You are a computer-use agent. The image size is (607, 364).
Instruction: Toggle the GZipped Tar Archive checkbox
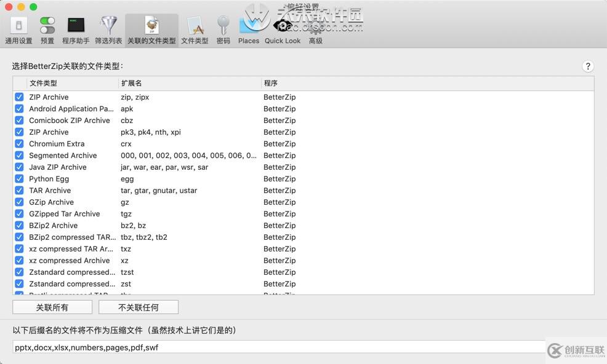pos(19,213)
